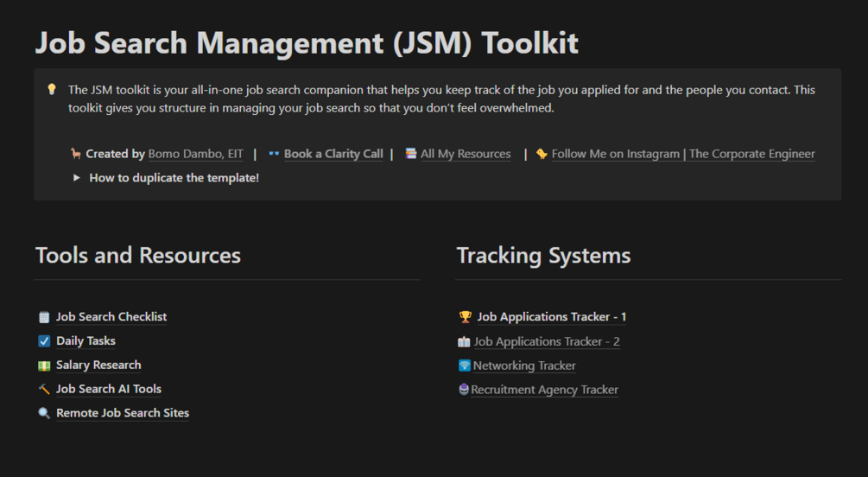Click the hammer icon beside Job Search AI Tools
This screenshot has height=477, width=868.
click(x=44, y=390)
